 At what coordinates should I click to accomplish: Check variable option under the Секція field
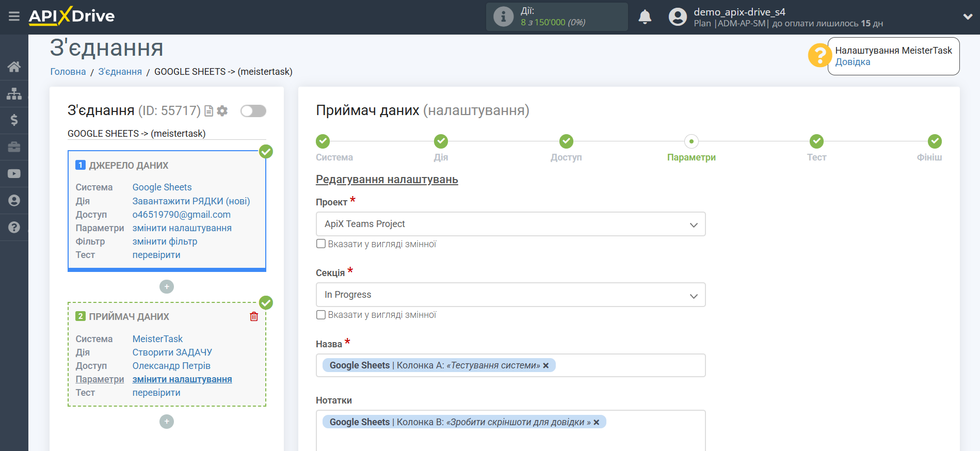click(x=321, y=315)
